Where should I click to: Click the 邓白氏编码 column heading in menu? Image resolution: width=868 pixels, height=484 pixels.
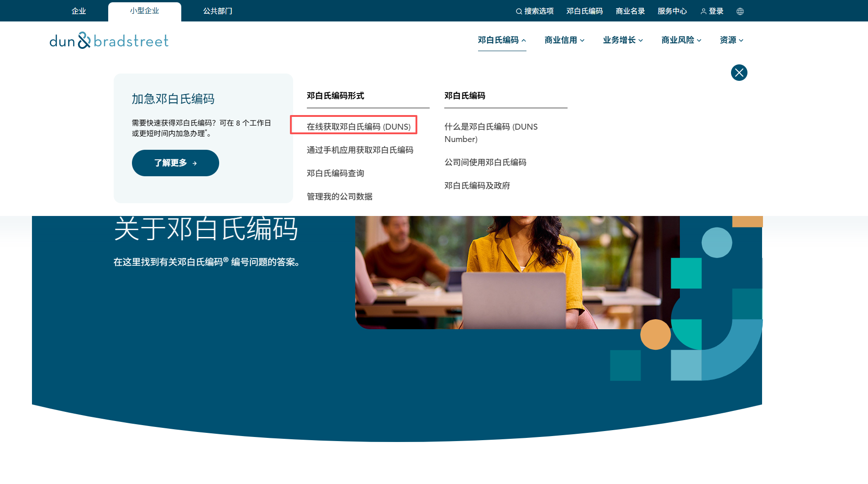[x=464, y=96]
